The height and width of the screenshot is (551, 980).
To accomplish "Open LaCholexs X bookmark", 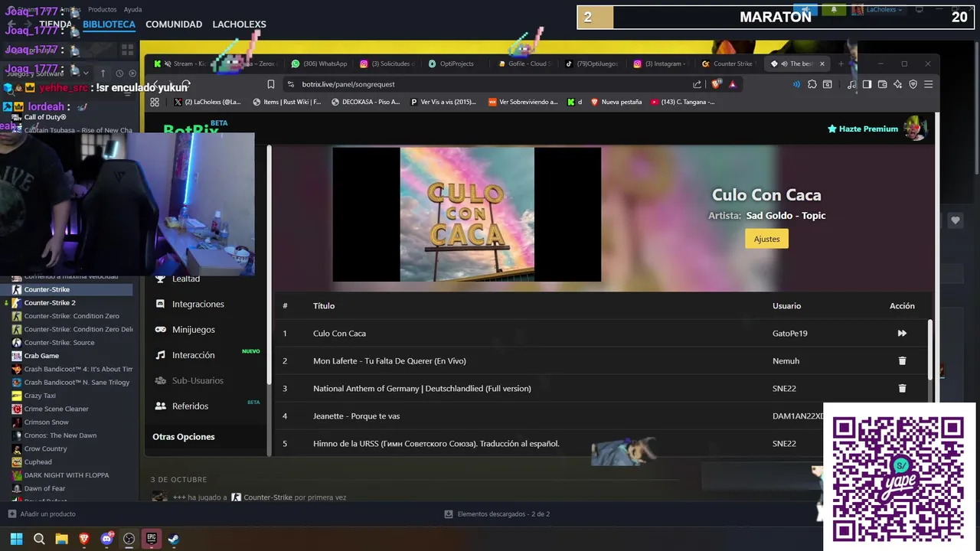I will click(207, 102).
